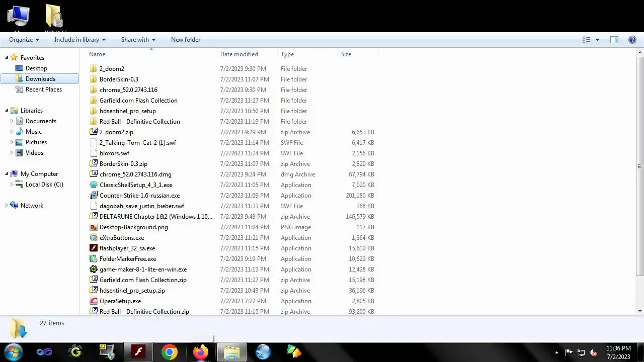The image size is (644, 362).
Task: Select dagobah_save_justin_bieber.swf file name
Action: [142, 206]
